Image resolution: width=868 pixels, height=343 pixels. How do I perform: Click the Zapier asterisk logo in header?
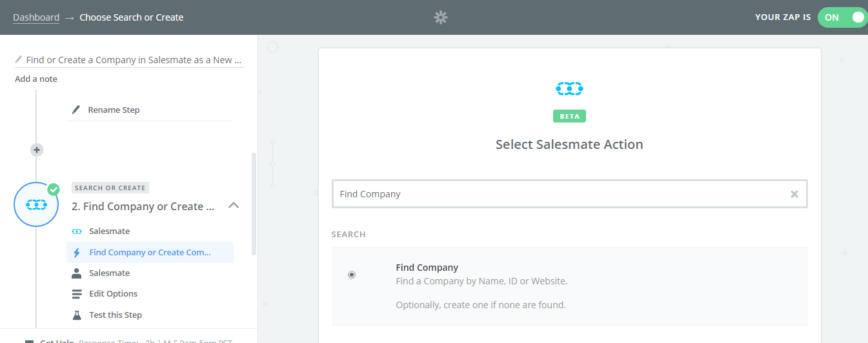coord(441,17)
